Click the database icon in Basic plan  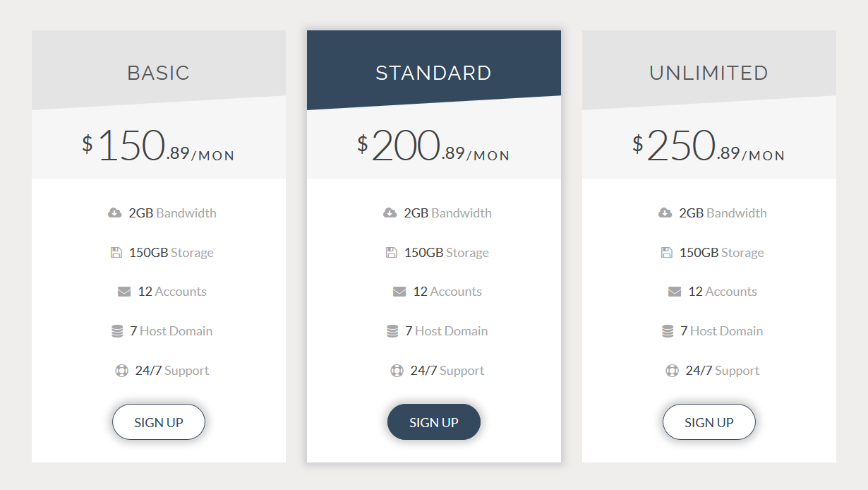click(117, 331)
